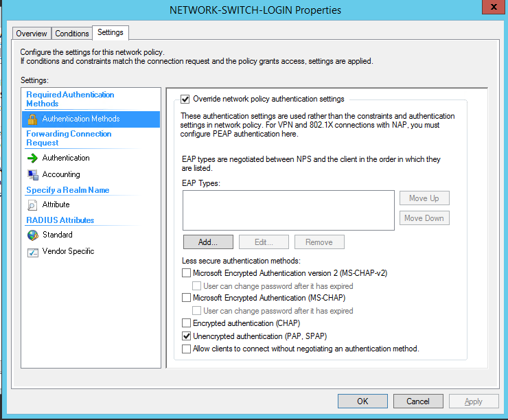
Task: Allow clients to connect without negotiating authentication
Action: click(186, 349)
